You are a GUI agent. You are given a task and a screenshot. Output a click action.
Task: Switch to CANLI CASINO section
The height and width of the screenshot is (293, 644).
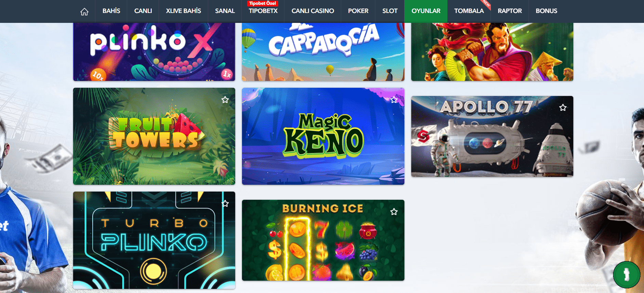(x=313, y=11)
